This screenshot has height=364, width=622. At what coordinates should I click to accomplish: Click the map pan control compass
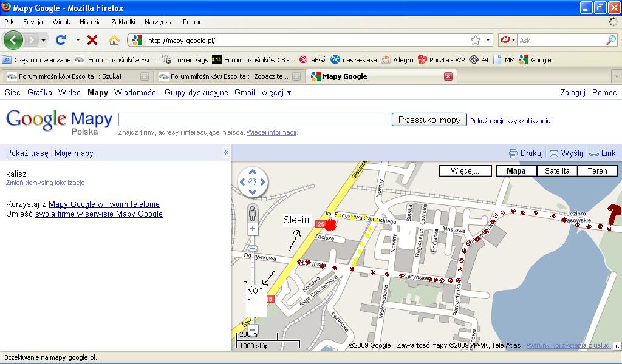pos(253,181)
